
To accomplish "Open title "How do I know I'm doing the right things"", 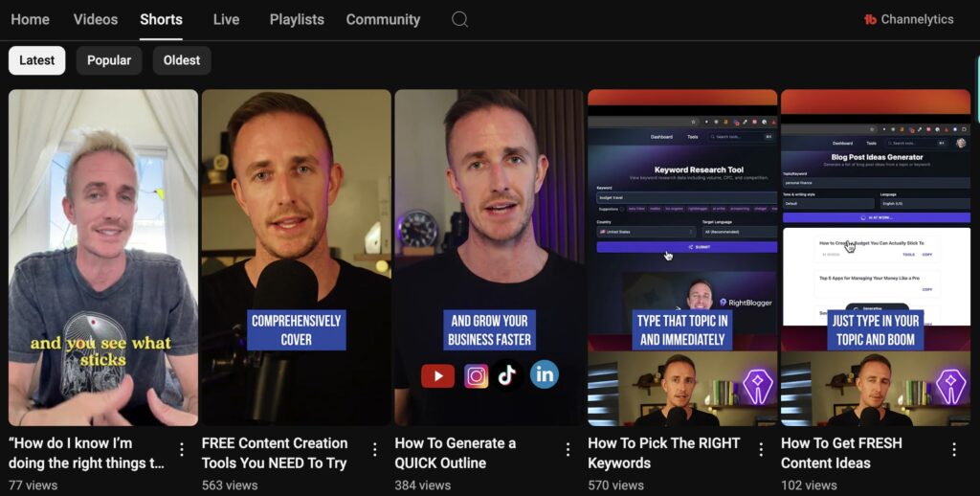I will pyautogui.click(x=86, y=453).
